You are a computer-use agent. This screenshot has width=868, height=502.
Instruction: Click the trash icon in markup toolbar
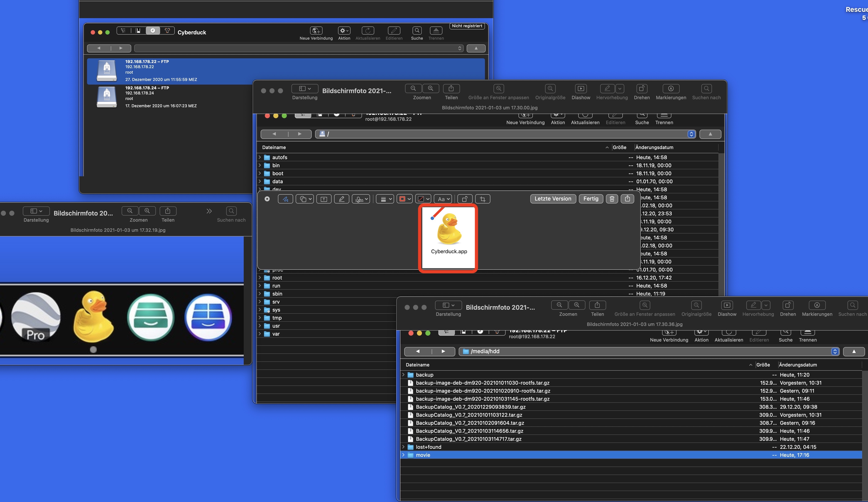612,199
